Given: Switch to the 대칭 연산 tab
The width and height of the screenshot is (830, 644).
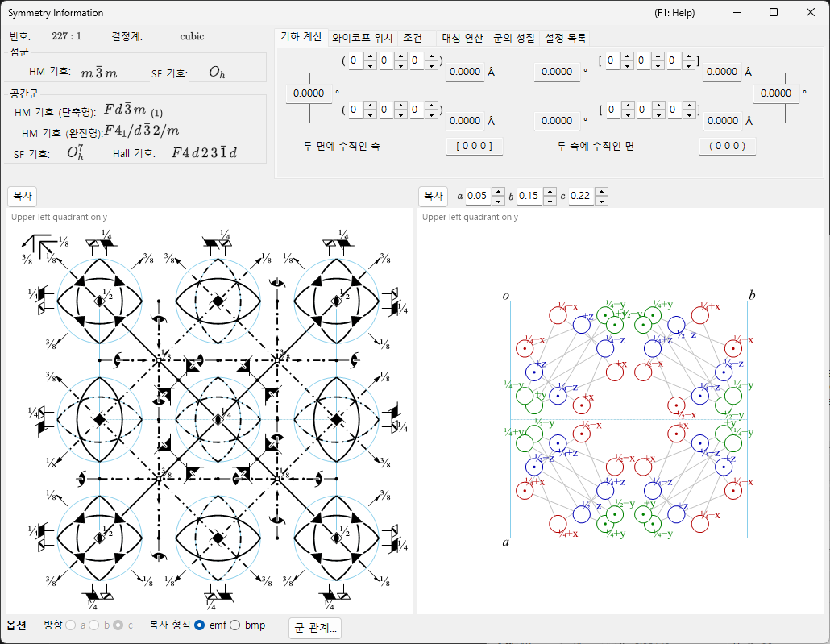Looking at the screenshot, I should [462, 38].
